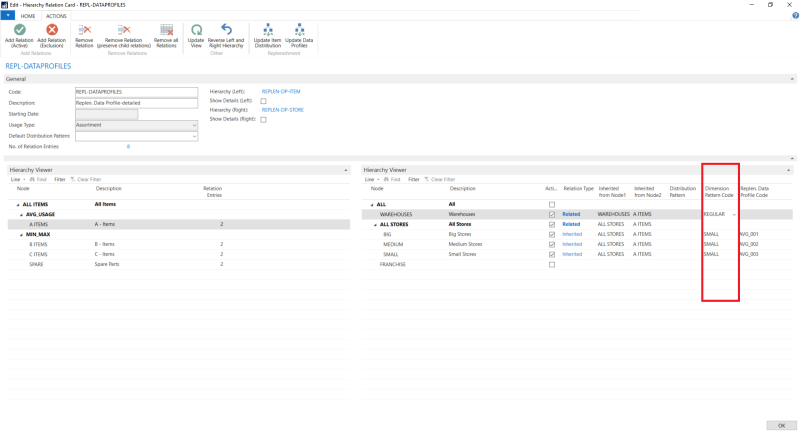Collapse the ALL ITEMS tree node

point(18,205)
